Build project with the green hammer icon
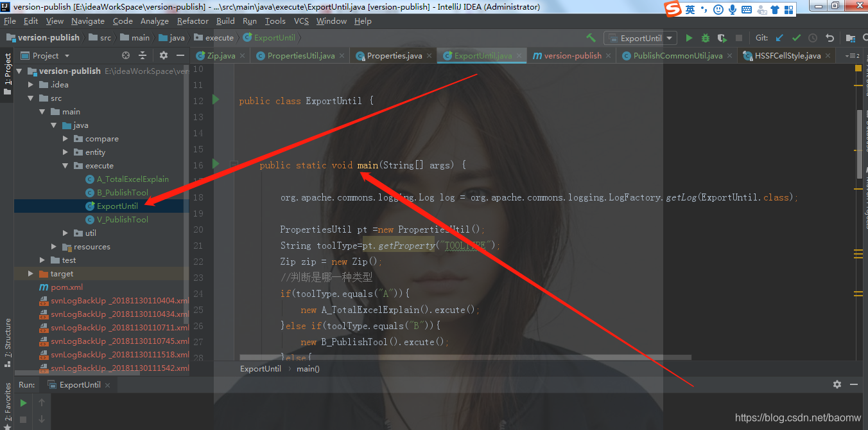 coord(591,38)
